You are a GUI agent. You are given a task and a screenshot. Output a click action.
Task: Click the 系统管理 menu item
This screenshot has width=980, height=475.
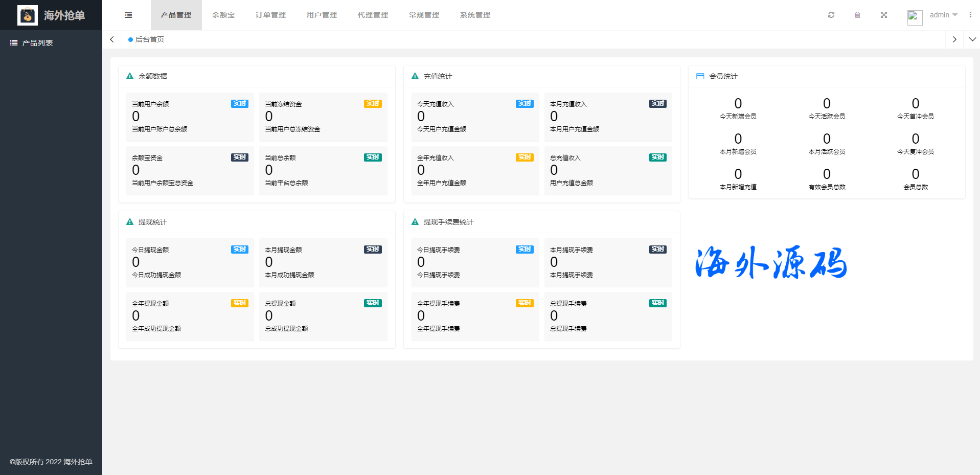[475, 15]
